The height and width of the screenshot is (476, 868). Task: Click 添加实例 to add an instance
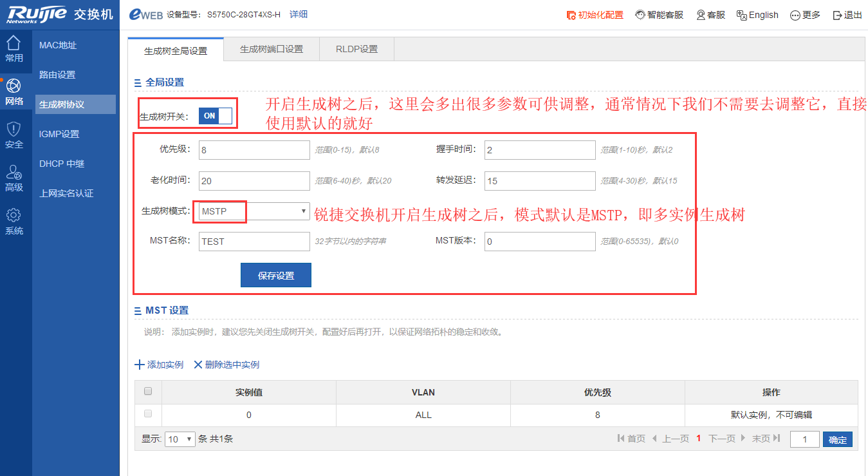tap(159, 365)
